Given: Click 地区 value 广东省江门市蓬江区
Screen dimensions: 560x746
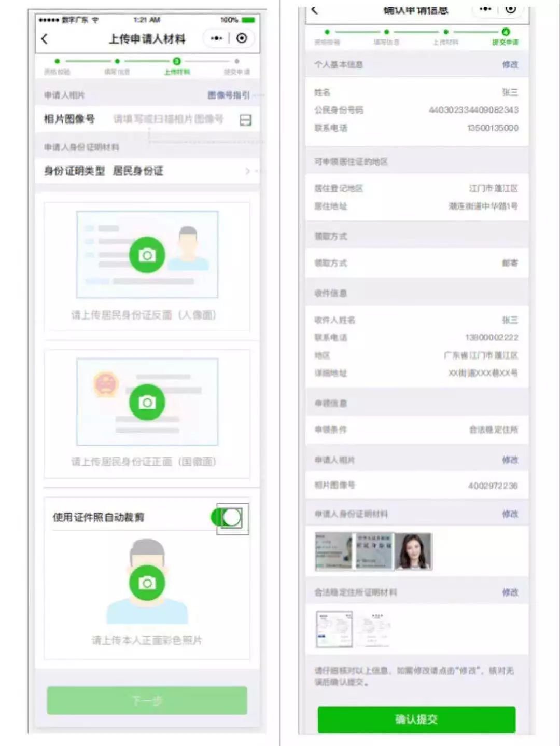Looking at the screenshot, I should (481, 355).
